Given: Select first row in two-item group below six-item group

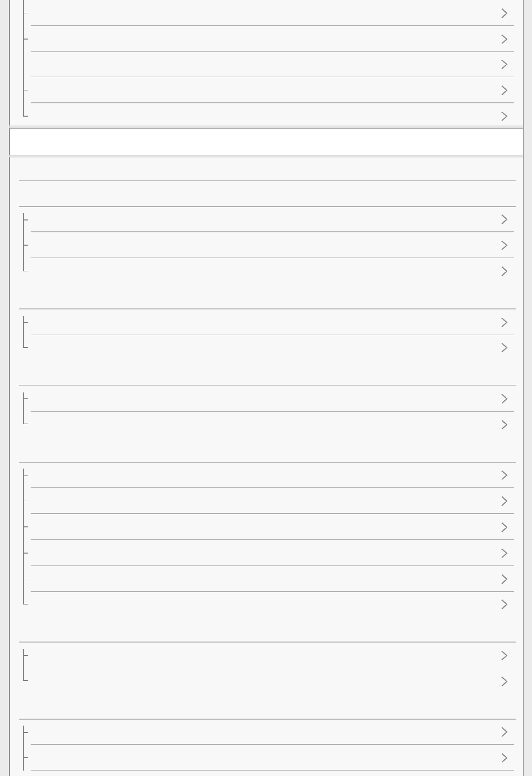Looking at the screenshot, I should (267, 655).
